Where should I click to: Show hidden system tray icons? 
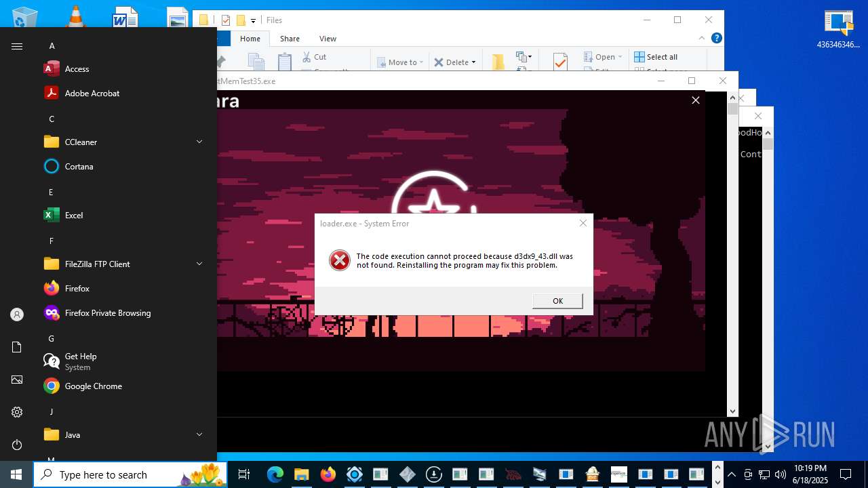click(731, 474)
